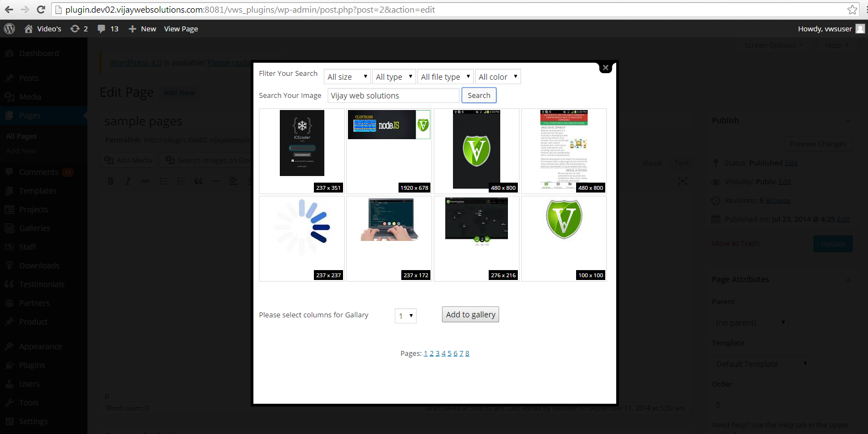Click View Page in admin bar
This screenshot has height=434, width=868.
181,29
